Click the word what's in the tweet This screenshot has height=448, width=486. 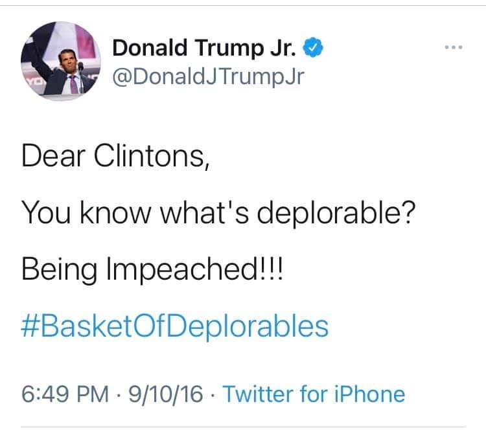tap(204, 212)
